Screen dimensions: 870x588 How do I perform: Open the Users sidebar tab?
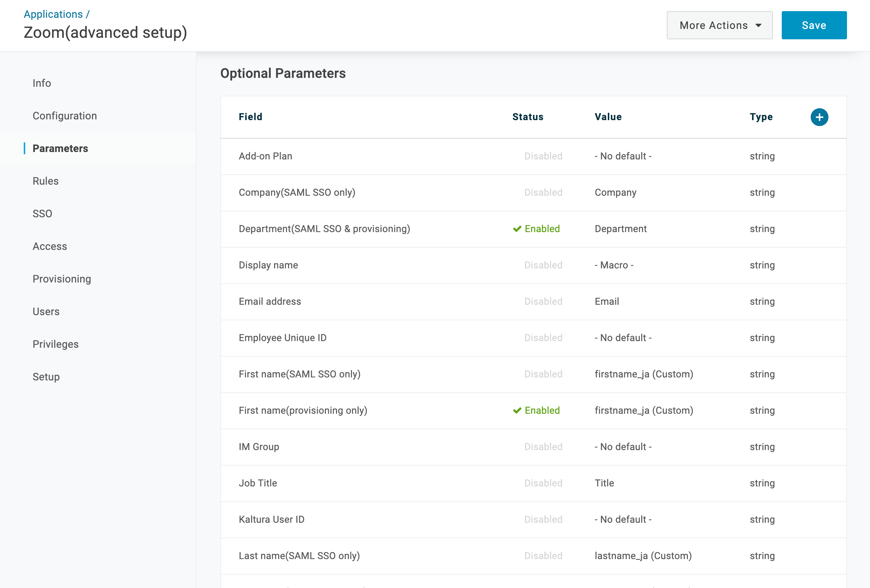tap(46, 311)
